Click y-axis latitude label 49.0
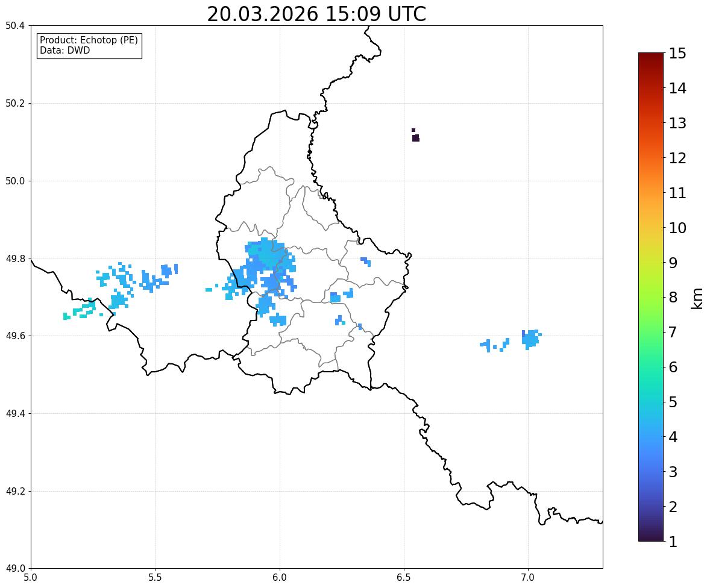710x588 pixels. coord(15,569)
